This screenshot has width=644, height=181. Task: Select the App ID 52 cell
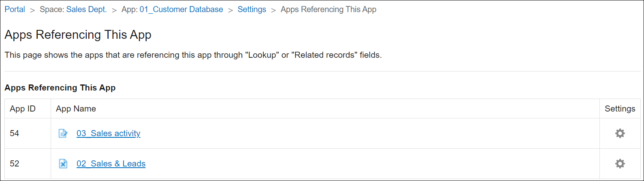15,164
